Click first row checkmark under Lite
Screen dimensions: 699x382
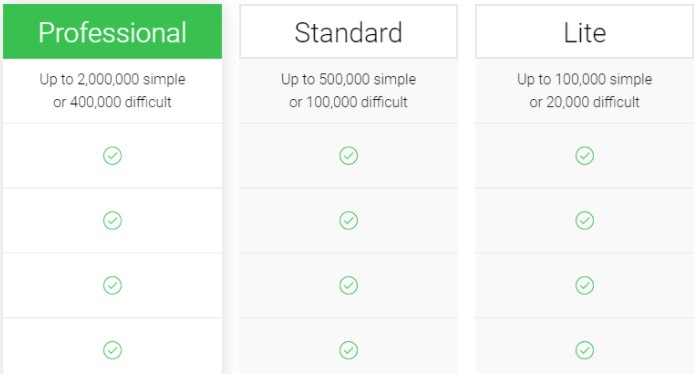pos(584,156)
